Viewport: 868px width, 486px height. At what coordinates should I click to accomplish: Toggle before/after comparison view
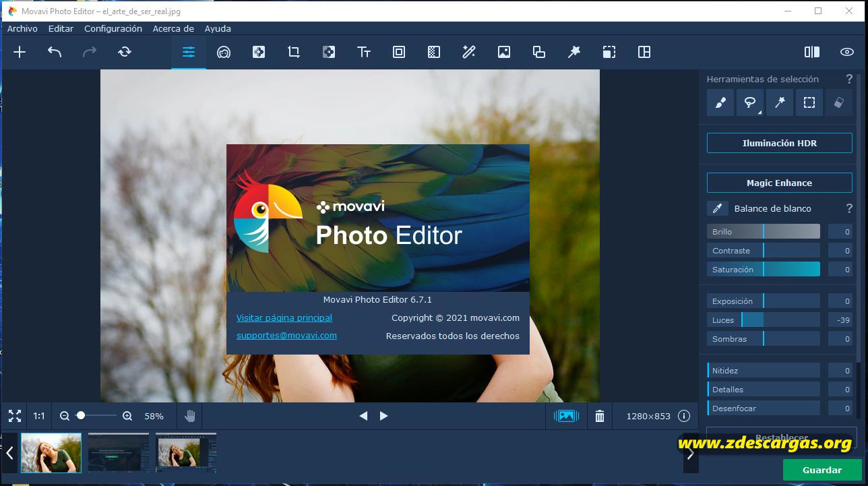tap(812, 52)
